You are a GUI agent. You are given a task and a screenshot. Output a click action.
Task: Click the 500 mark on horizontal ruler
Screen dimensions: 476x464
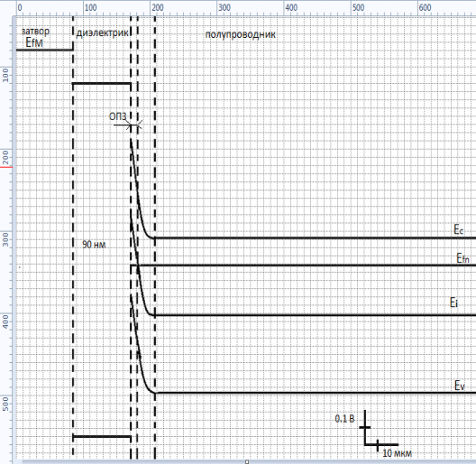358,7
